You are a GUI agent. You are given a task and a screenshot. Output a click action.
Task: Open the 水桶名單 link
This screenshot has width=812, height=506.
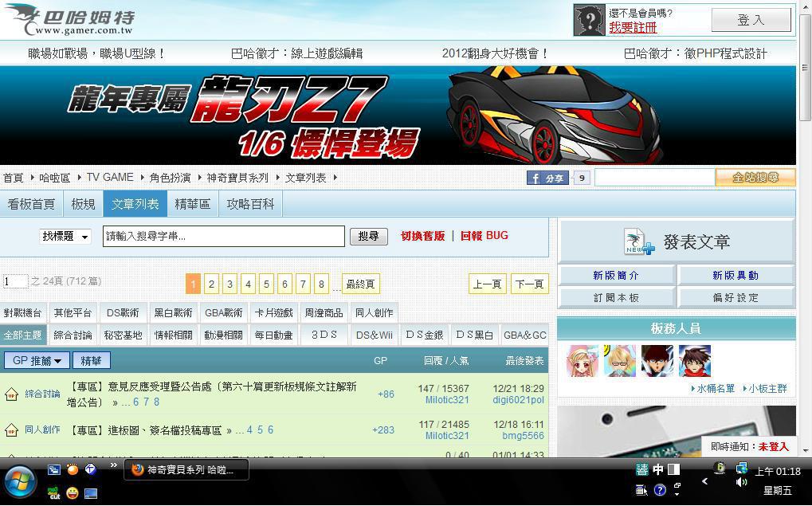(714, 389)
